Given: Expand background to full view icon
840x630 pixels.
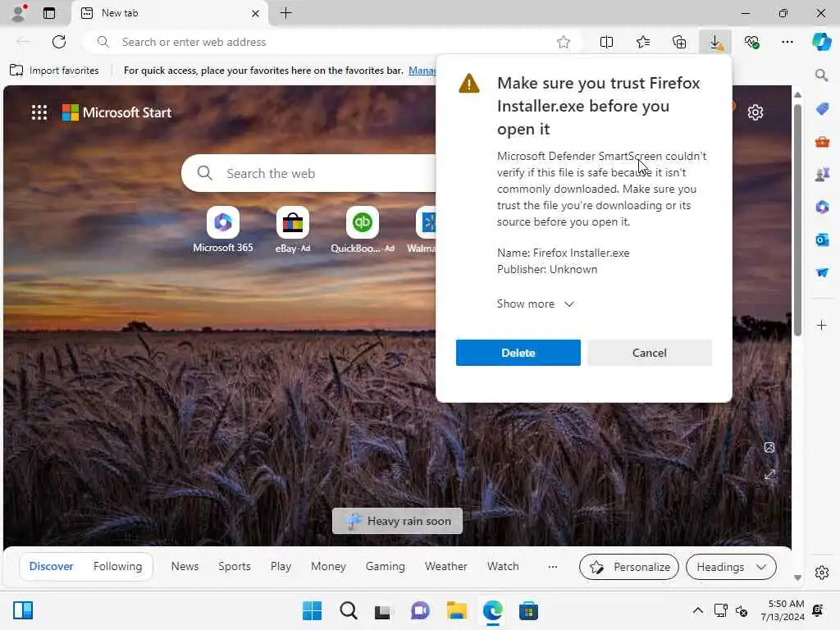Looking at the screenshot, I should click(769, 475).
